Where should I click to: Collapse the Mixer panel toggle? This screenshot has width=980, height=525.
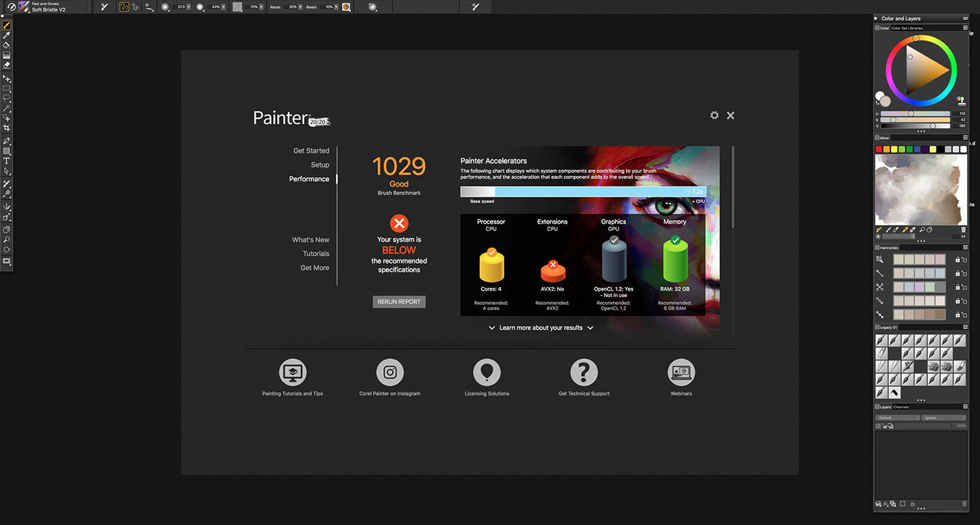coord(877,137)
